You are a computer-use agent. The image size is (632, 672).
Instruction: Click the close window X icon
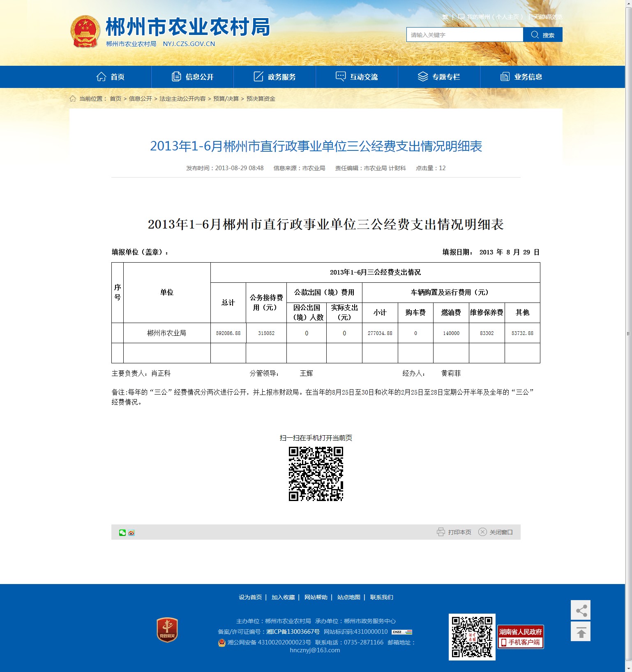[482, 532]
